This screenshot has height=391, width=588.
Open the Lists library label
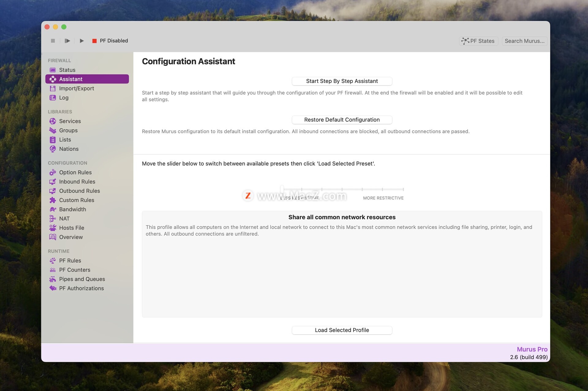coord(65,140)
